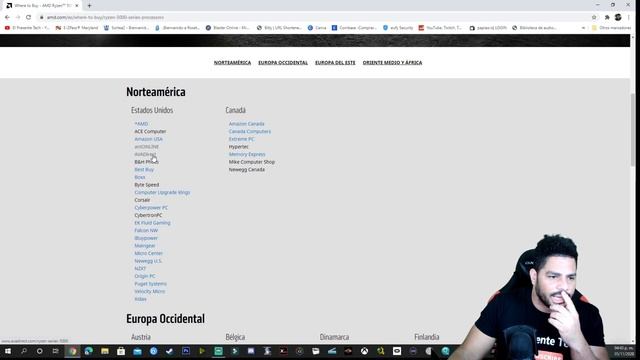Open the Computer Upgrade Kings link

click(x=162, y=192)
